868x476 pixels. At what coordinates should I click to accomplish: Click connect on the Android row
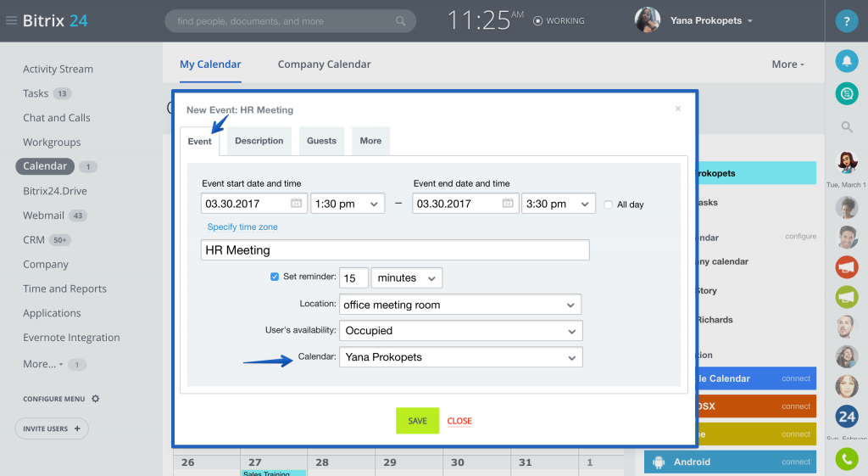(x=796, y=462)
